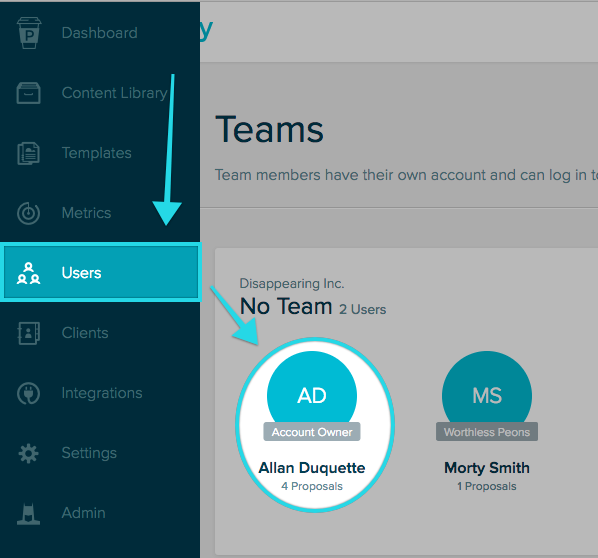Click the Metrics gauge icon
Screen dimensions: 598x558
click(x=29, y=213)
